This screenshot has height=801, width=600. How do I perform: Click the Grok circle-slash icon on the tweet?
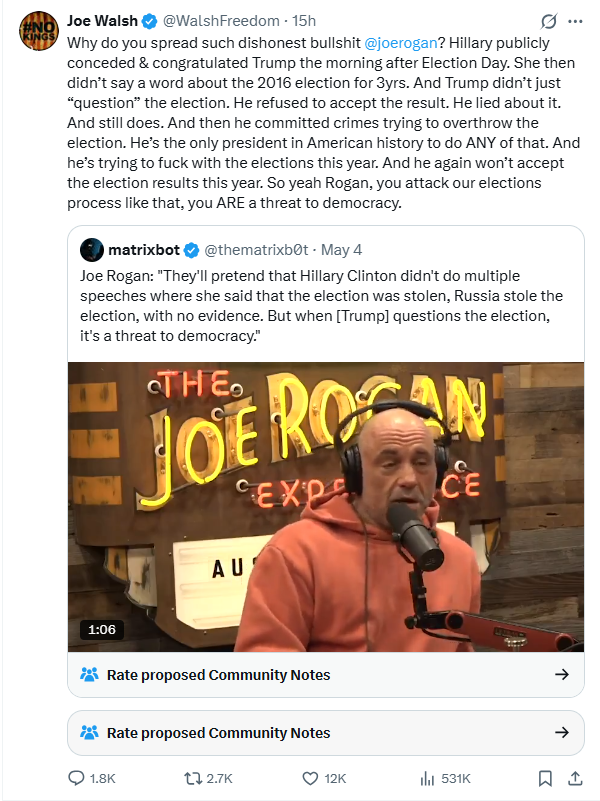[548, 21]
